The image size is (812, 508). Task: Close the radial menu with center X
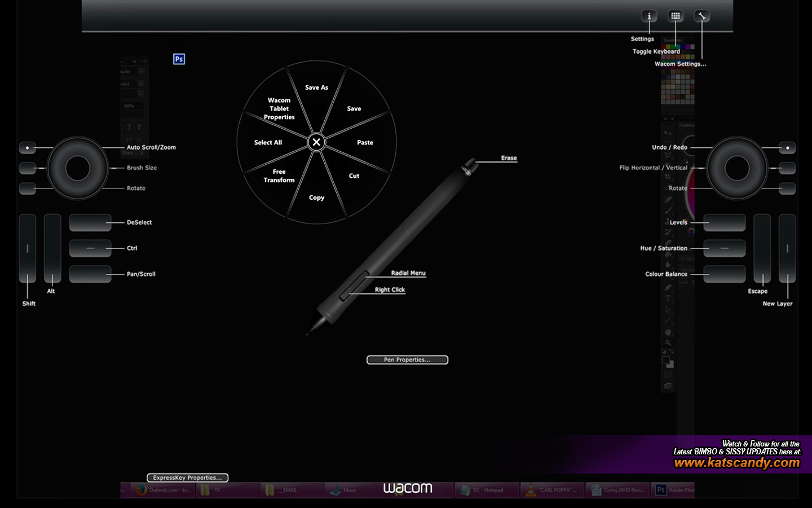tap(316, 142)
